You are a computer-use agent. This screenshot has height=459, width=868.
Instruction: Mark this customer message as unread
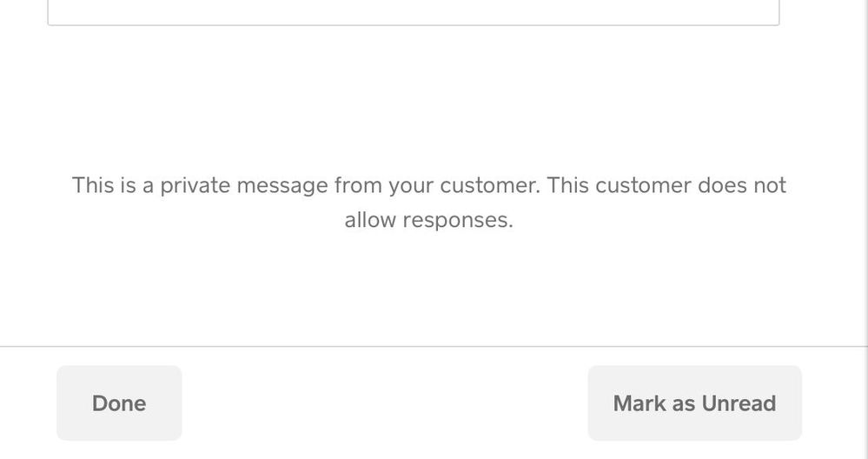[x=694, y=403]
